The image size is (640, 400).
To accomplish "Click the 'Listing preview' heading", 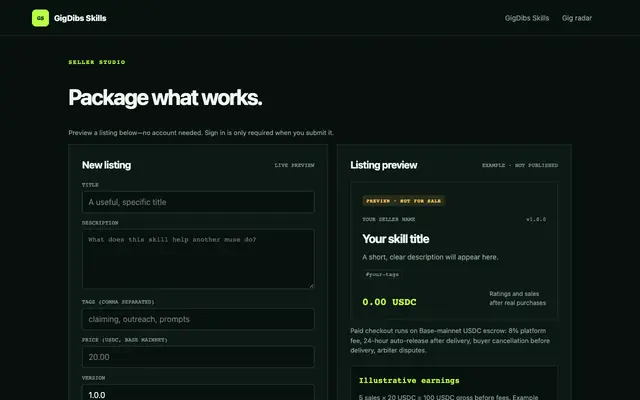I will click(x=384, y=165).
